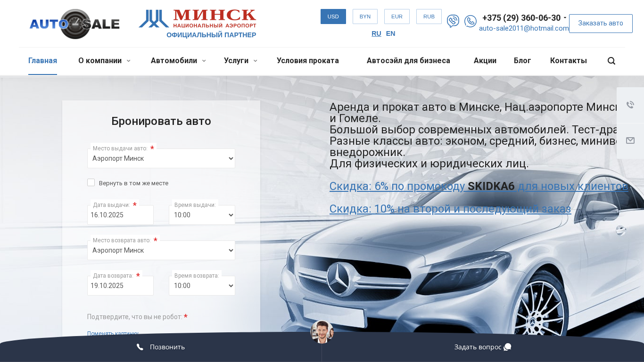Click the Auto-Sale logo
Screen dimensions: 644x362
(x=74, y=24)
